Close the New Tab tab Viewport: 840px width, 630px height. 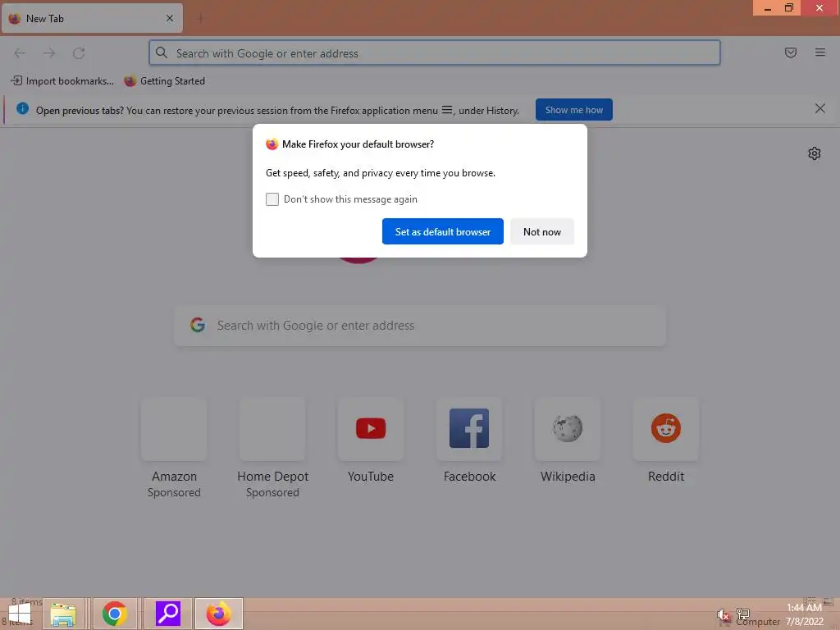click(x=170, y=18)
